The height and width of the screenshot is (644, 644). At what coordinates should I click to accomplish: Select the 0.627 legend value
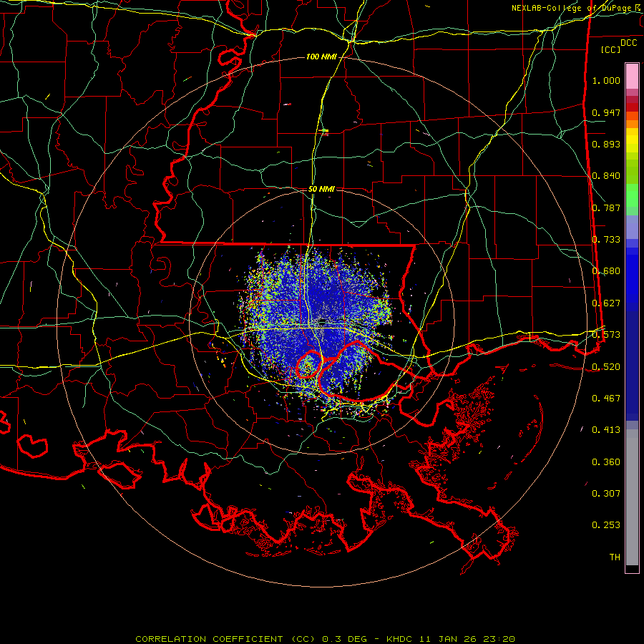(606, 303)
